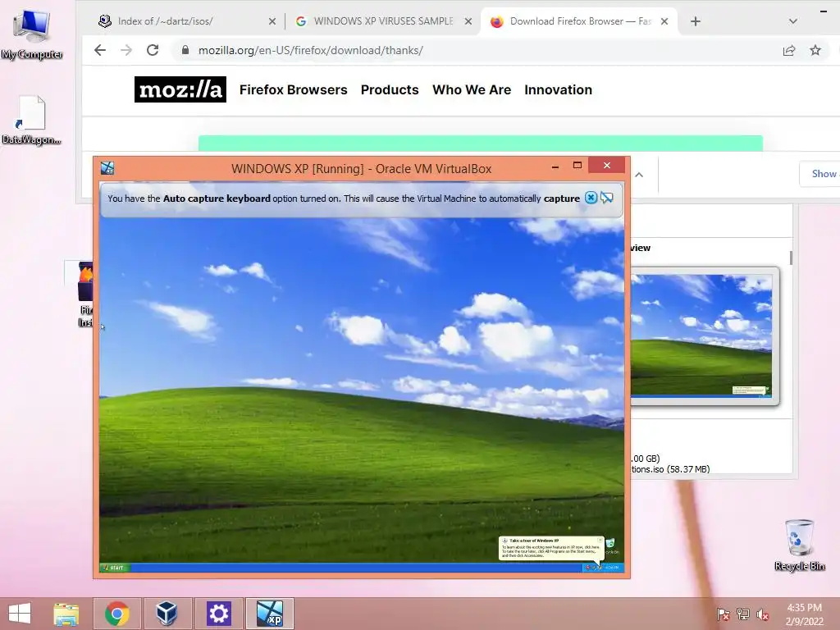The width and height of the screenshot is (840, 630).
Task: Open the gear settings taskbar app
Action: point(218,614)
